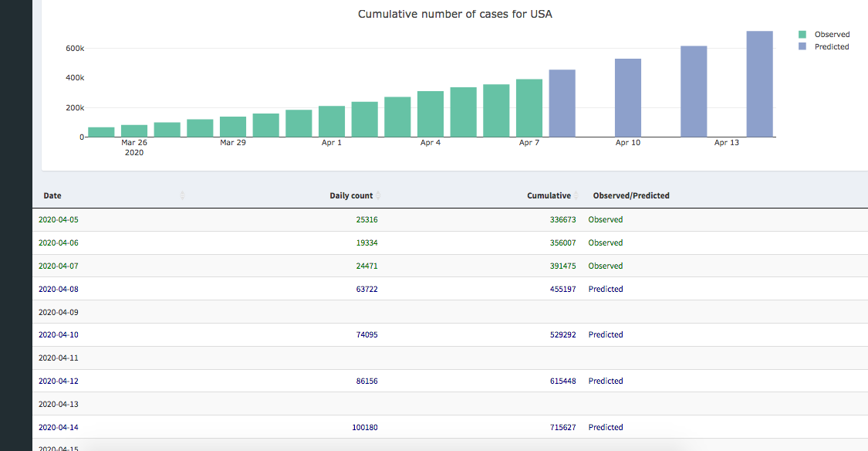Screen dimensions: 868x451
Task: Click the chart title for USA cases
Action: click(x=454, y=14)
